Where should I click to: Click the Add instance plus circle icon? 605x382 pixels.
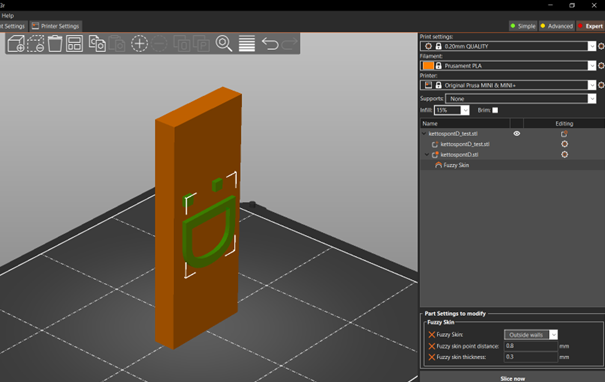tap(139, 43)
